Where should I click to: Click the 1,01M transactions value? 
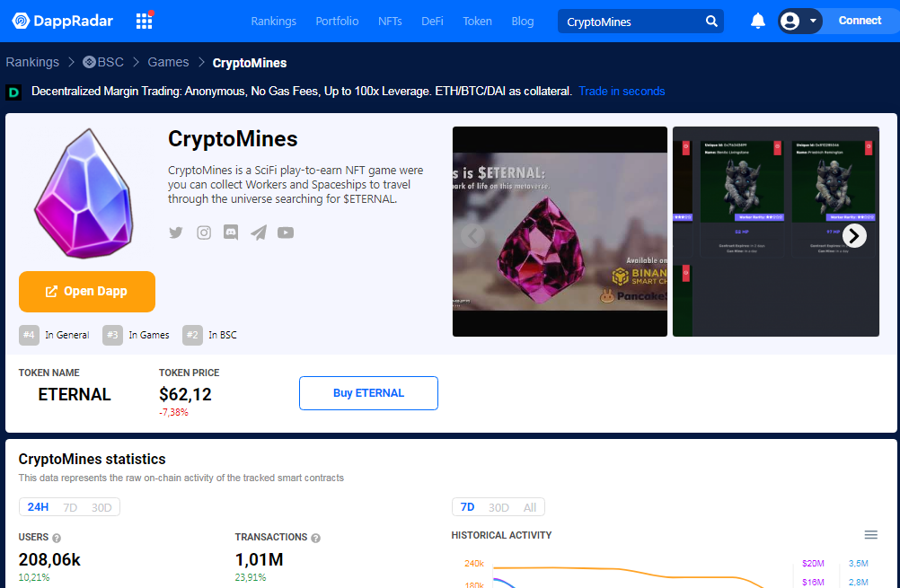[259, 559]
